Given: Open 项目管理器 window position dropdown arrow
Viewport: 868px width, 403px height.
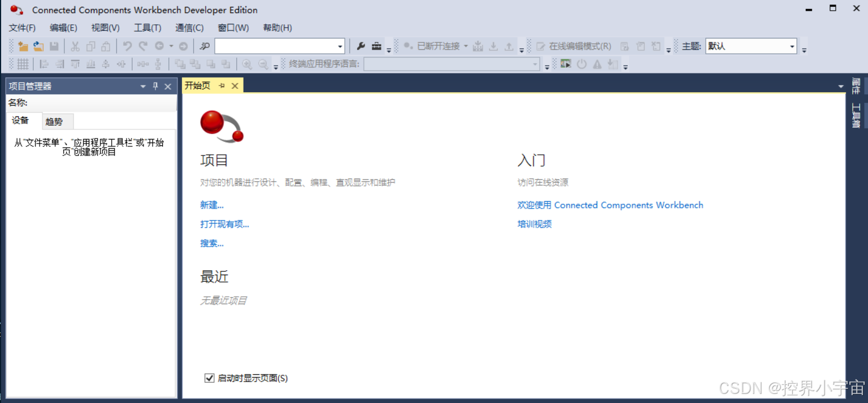Looking at the screenshot, I should pyautogui.click(x=143, y=86).
